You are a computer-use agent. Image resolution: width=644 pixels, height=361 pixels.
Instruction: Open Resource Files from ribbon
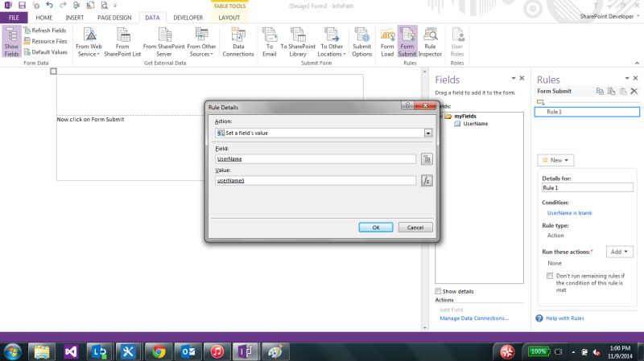[45, 41]
